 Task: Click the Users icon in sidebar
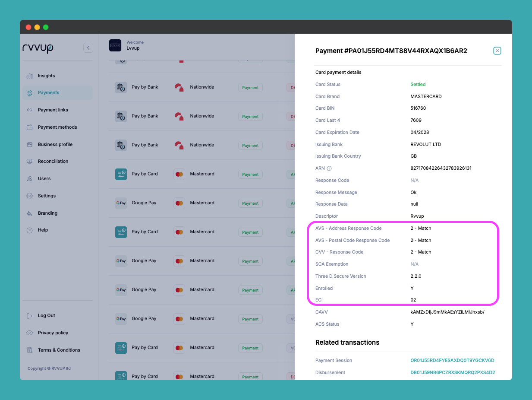[x=30, y=178]
